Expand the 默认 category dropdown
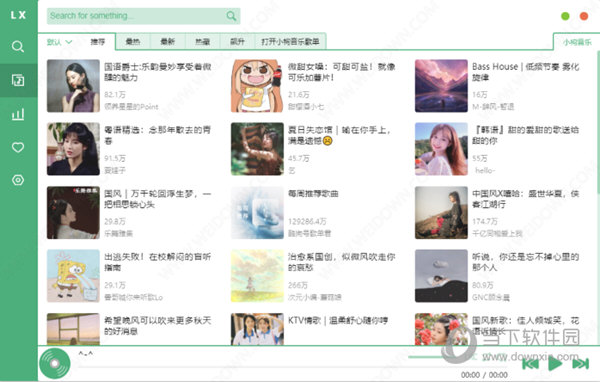This screenshot has width=600, height=382. (59, 42)
